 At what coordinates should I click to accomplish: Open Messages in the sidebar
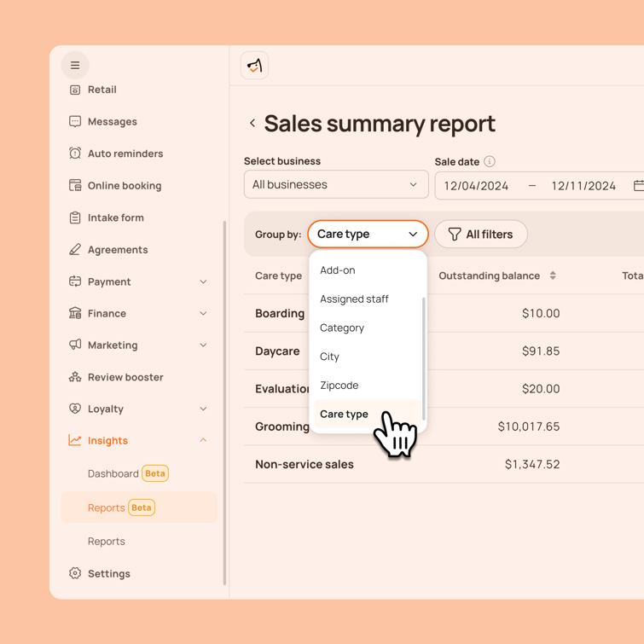click(112, 122)
